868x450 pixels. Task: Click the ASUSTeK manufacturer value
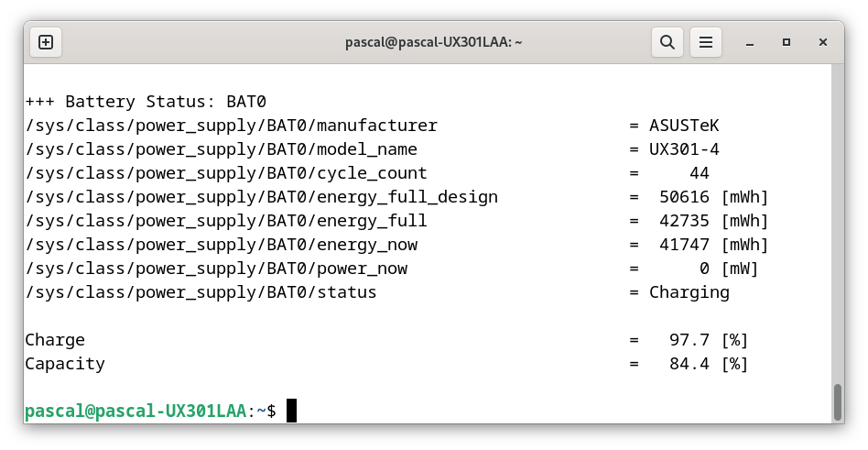click(x=684, y=126)
